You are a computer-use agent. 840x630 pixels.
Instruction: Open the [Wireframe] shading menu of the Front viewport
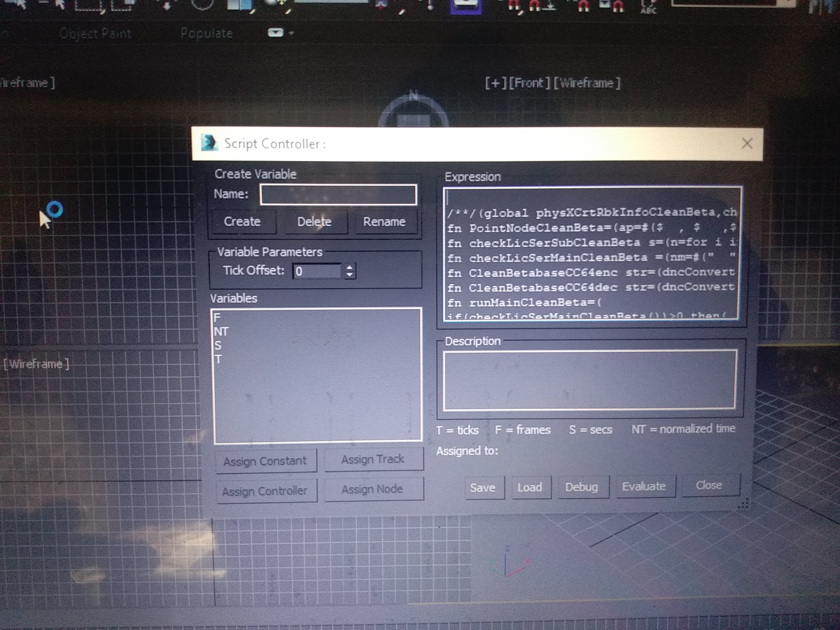(x=586, y=83)
